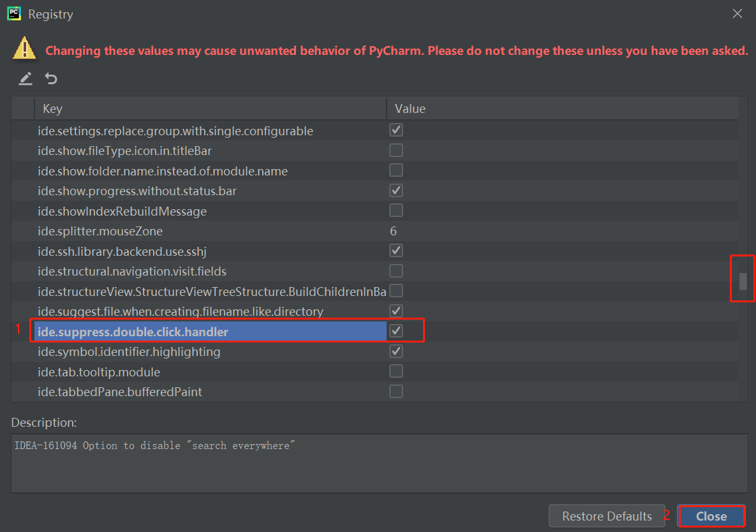The width and height of the screenshot is (756, 532).
Task: Click the Revert to default arrow icon
Action: (x=51, y=78)
